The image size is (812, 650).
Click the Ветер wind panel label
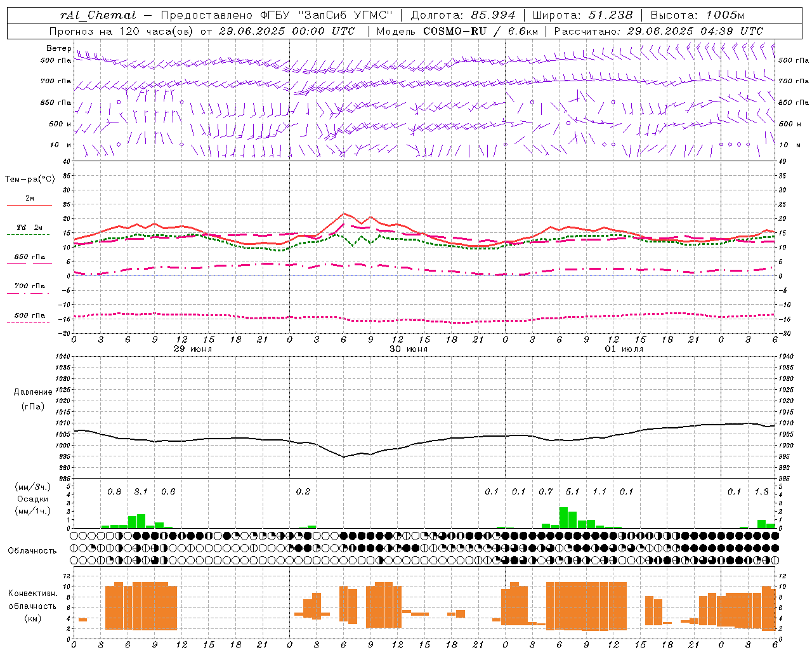tap(58, 48)
